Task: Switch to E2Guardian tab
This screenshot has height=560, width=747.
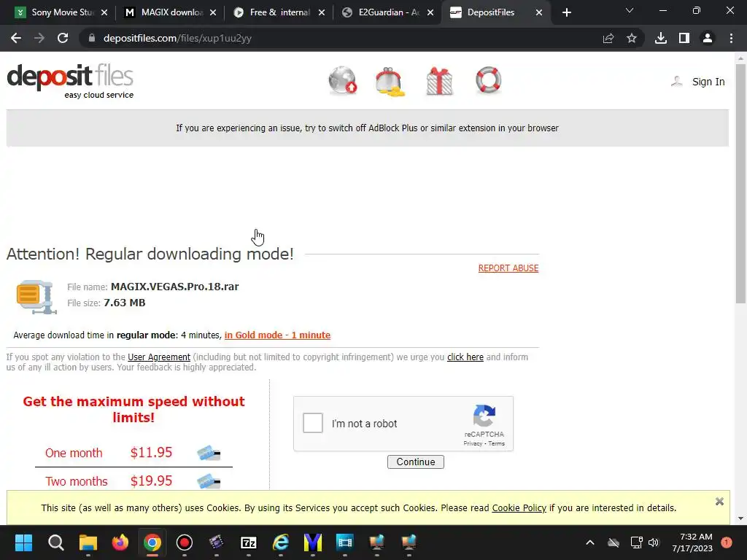Action: tap(388, 12)
